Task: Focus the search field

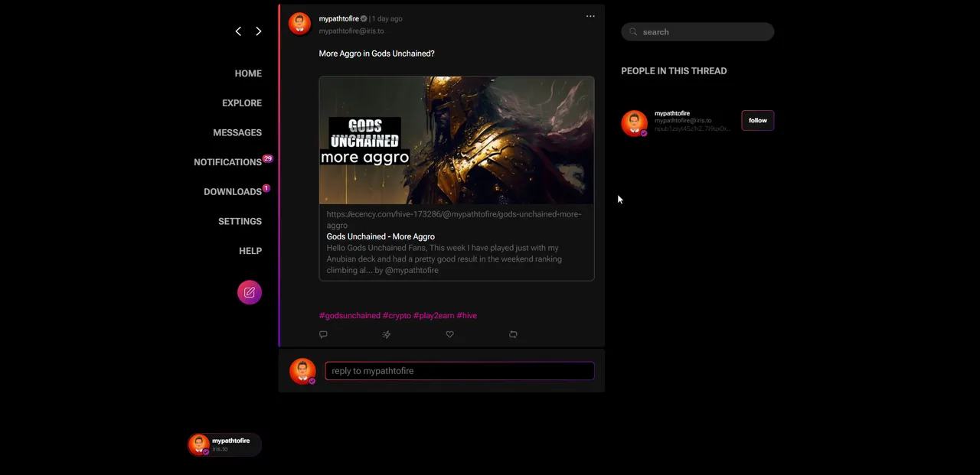Action: pyautogui.click(x=697, y=32)
